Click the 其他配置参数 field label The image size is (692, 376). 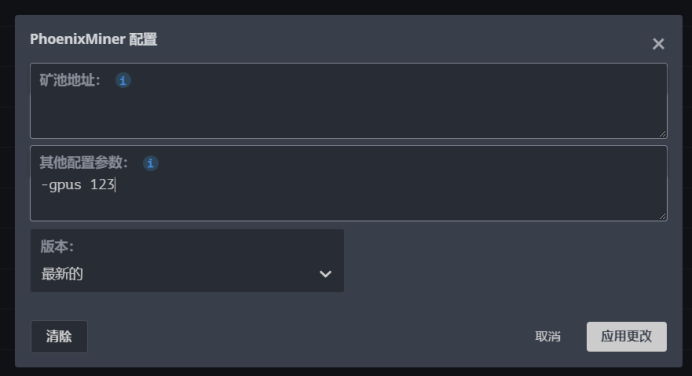click(x=84, y=163)
